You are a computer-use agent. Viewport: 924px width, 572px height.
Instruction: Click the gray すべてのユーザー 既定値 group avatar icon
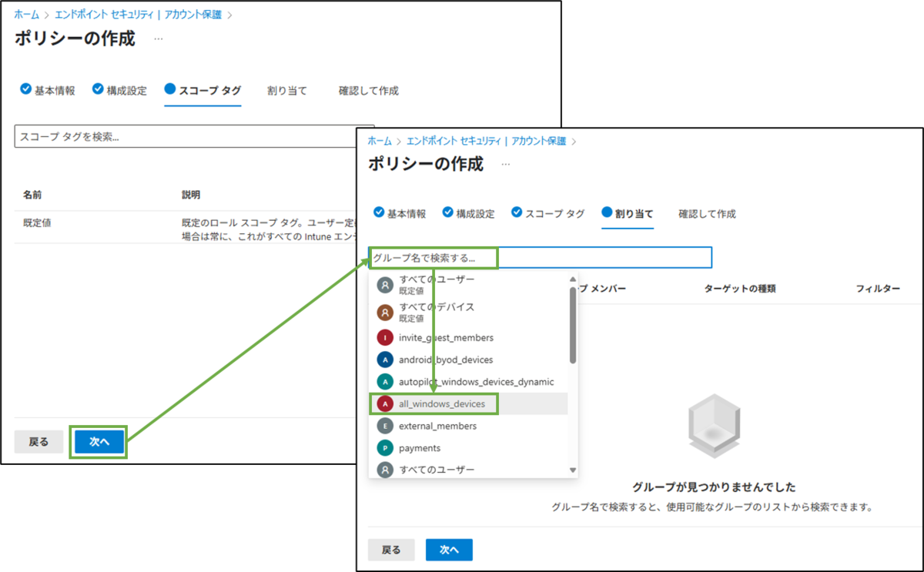[385, 285]
